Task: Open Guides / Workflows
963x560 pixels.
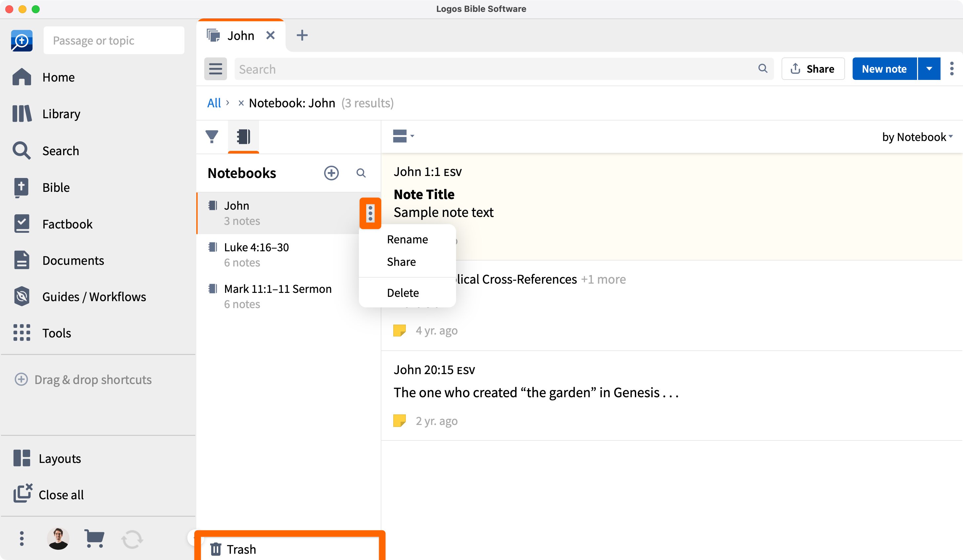Action: [x=79, y=297]
